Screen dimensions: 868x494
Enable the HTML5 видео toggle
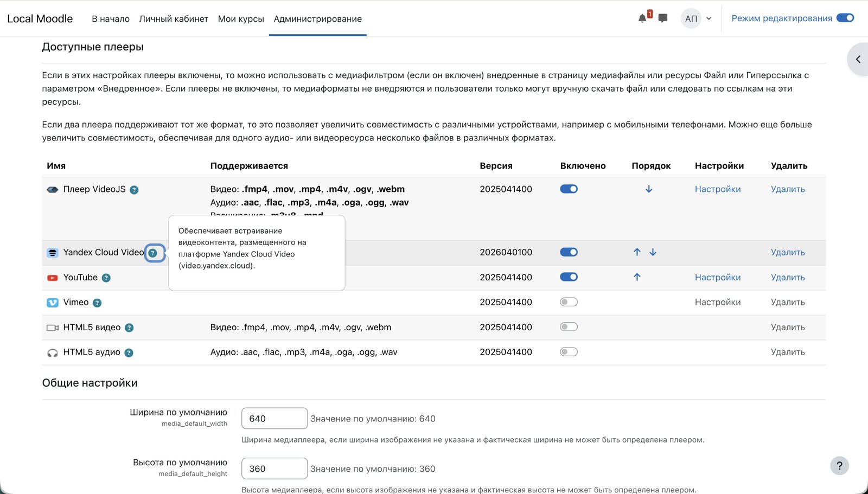pos(569,326)
